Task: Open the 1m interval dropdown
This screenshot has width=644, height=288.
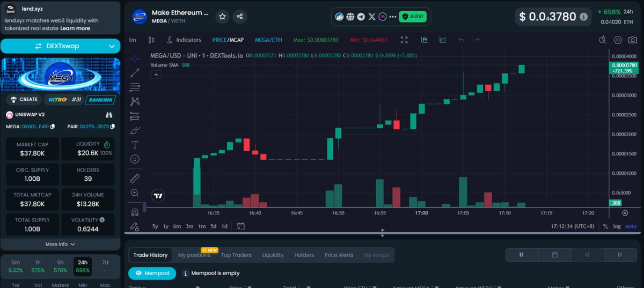Action: (x=133, y=40)
